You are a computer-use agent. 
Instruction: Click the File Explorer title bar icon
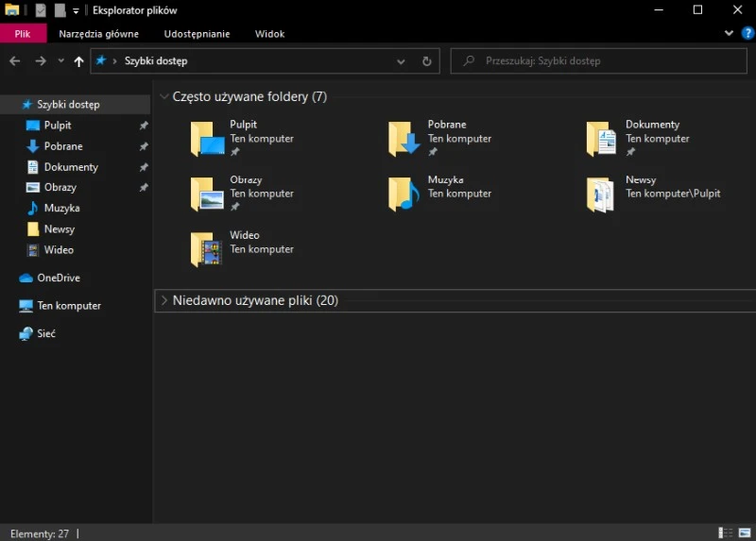point(11,9)
